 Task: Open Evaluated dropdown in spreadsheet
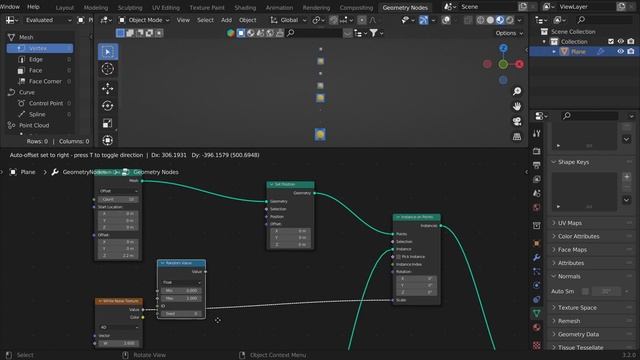pyautogui.click(x=44, y=20)
